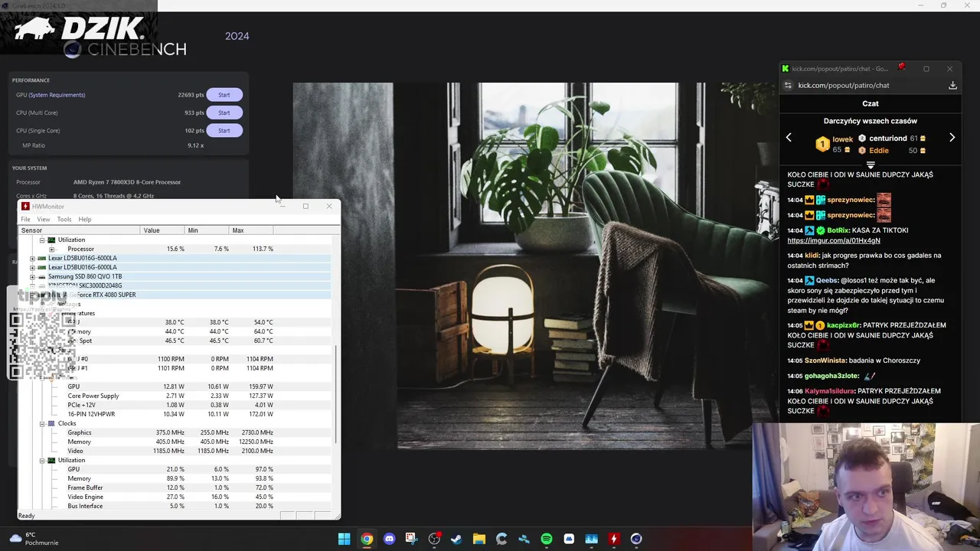This screenshot has height=551, width=980.
Task: Collapse the CPU Utilization tree node
Action: pos(42,240)
